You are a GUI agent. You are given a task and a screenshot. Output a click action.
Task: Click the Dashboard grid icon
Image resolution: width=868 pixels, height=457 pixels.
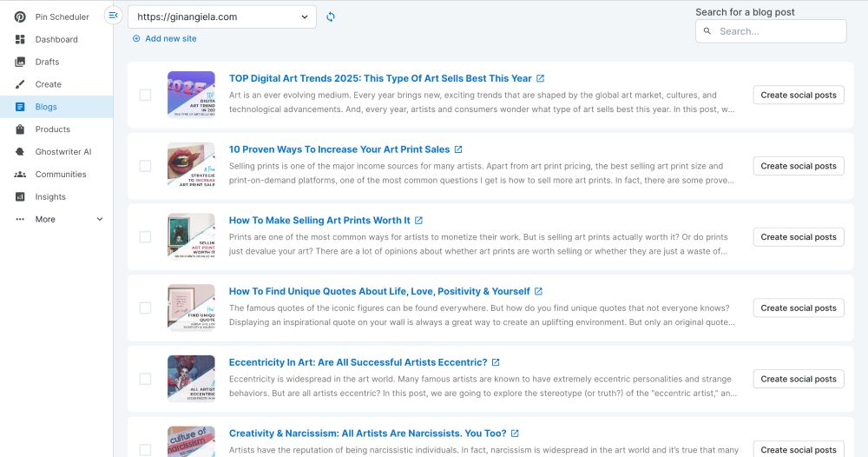tap(20, 39)
